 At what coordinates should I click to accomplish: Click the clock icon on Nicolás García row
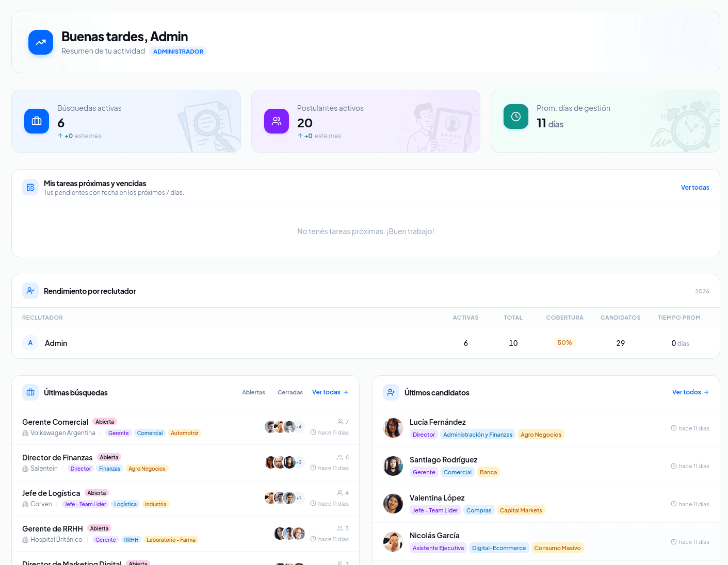(674, 542)
